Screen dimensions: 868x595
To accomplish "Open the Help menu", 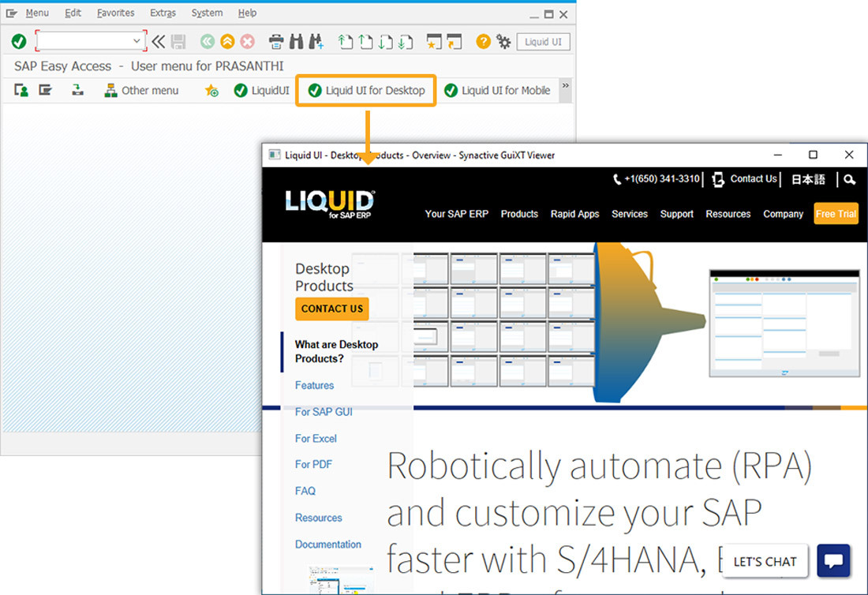I will tap(248, 13).
